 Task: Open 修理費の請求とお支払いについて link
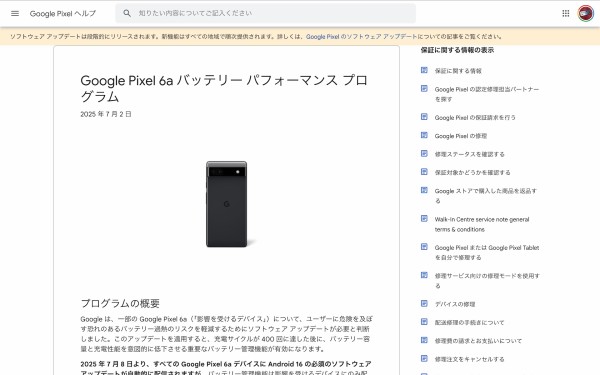tap(478, 341)
